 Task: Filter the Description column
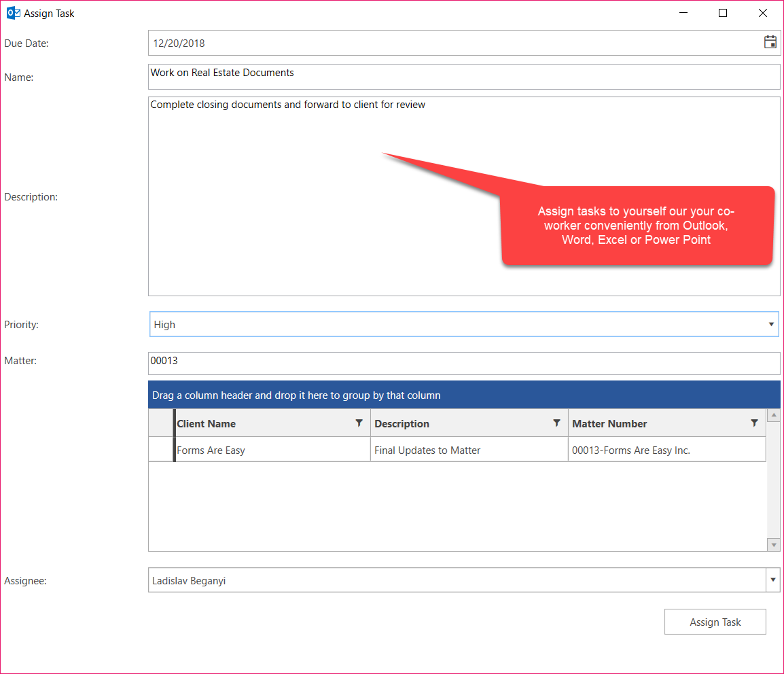tap(556, 423)
